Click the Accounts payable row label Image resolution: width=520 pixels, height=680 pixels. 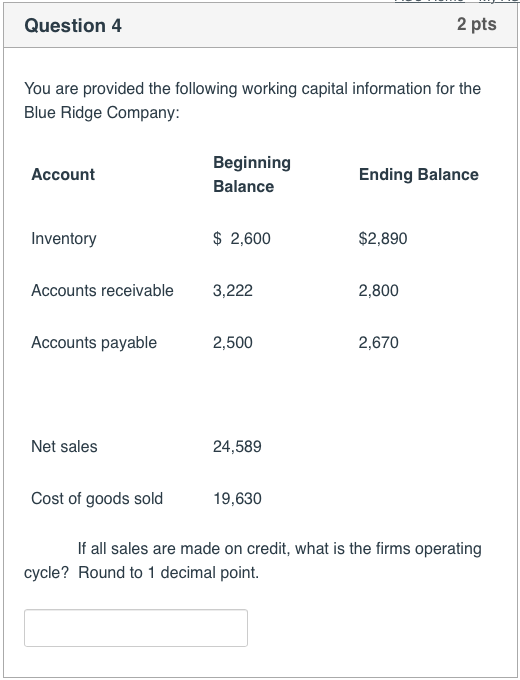tap(94, 343)
